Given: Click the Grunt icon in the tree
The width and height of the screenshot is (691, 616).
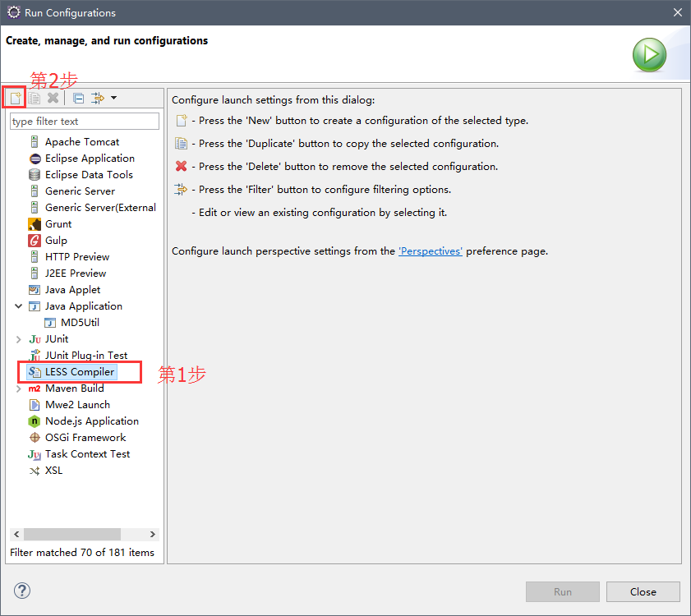Looking at the screenshot, I should coord(35,224).
